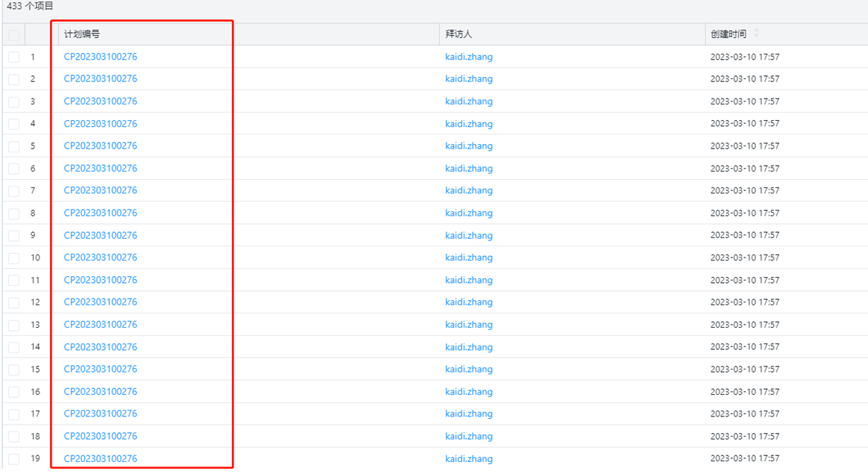
Task: Check the checkbox for row 5
Action: 14,146
